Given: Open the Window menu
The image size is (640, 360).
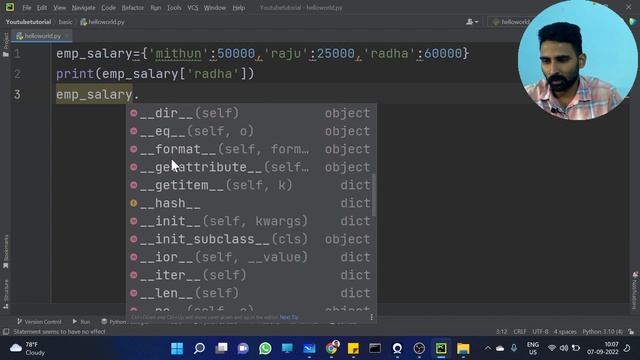Looking at the screenshot, I should [215, 8].
